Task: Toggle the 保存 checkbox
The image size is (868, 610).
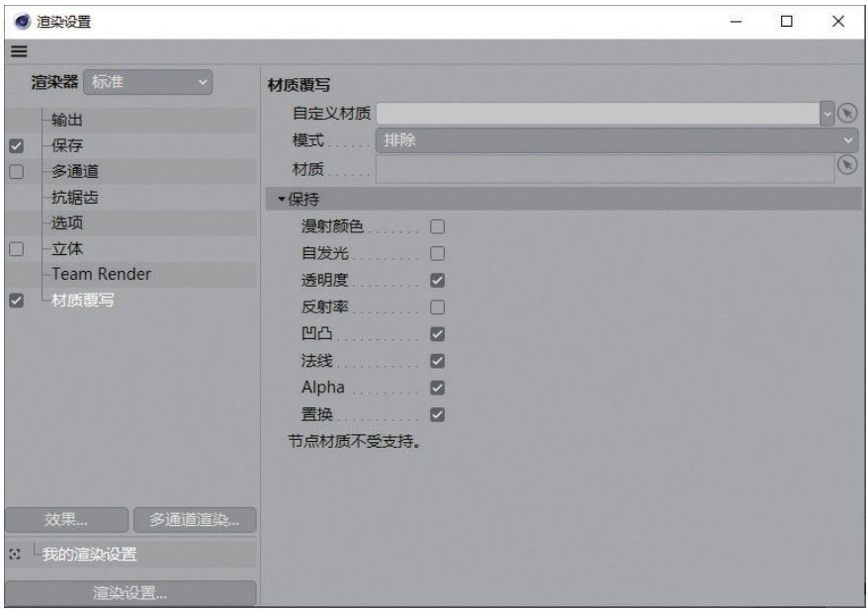Action: (x=17, y=146)
